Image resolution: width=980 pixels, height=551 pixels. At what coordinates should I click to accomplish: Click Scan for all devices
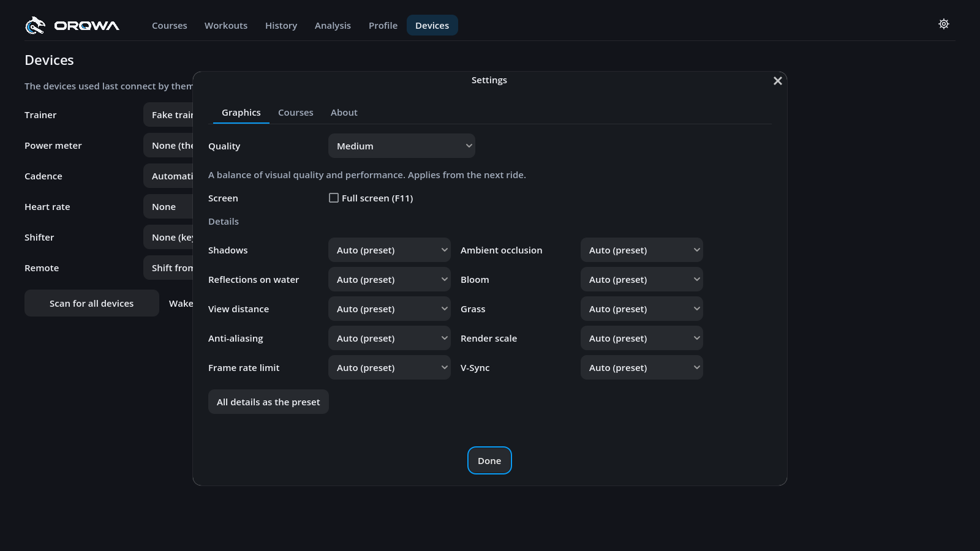pyautogui.click(x=92, y=303)
